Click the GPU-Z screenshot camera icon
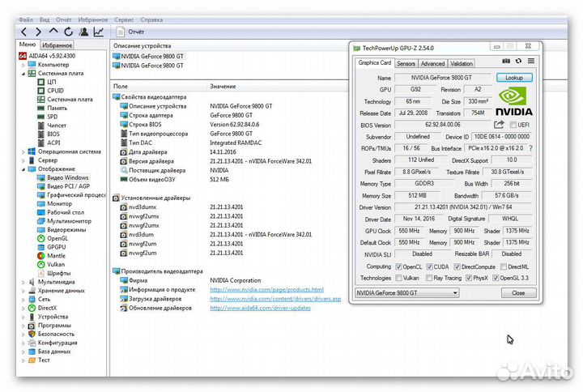The width and height of the screenshot is (583, 392). 506,62
